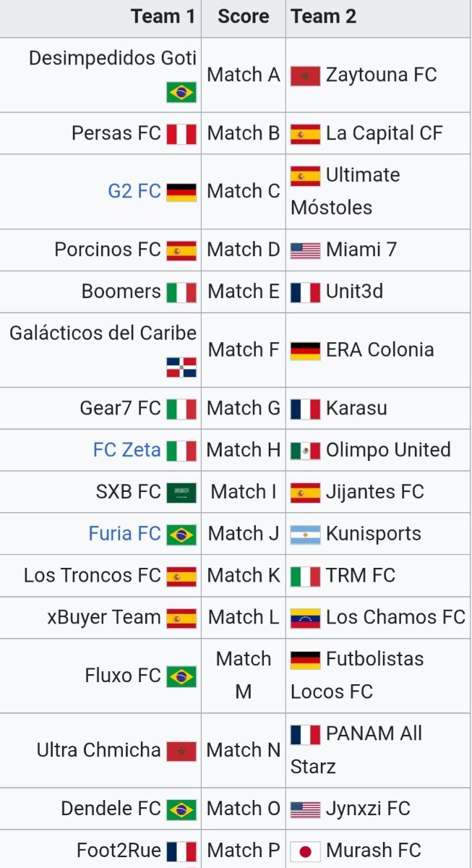Click the Morocco flag beside Zaytouna FC
Screen dimensions: 472x868
(305, 75)
